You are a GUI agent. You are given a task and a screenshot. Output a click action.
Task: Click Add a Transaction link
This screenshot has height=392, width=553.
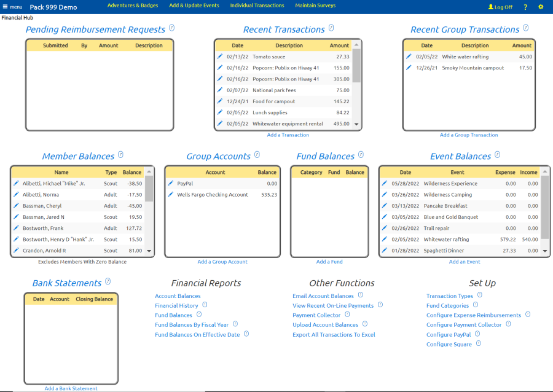[x=288, y=135]
